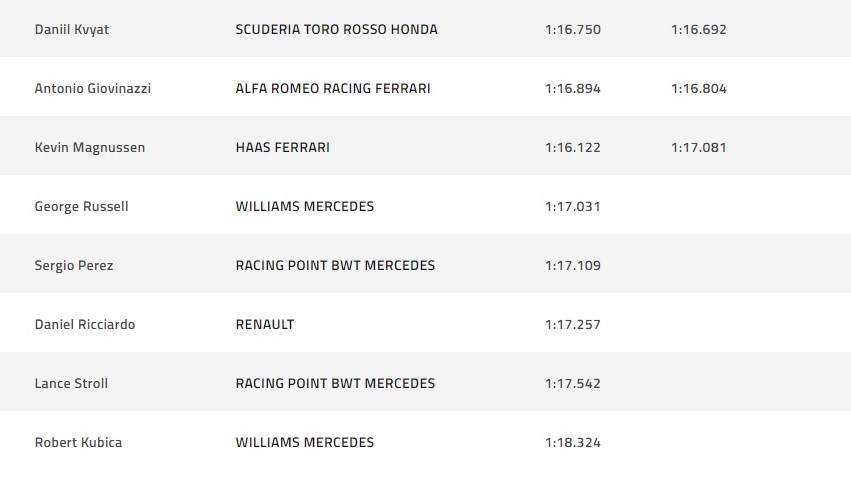Select Alfa Romeo Racing Ferrari team text

point(333,88)
